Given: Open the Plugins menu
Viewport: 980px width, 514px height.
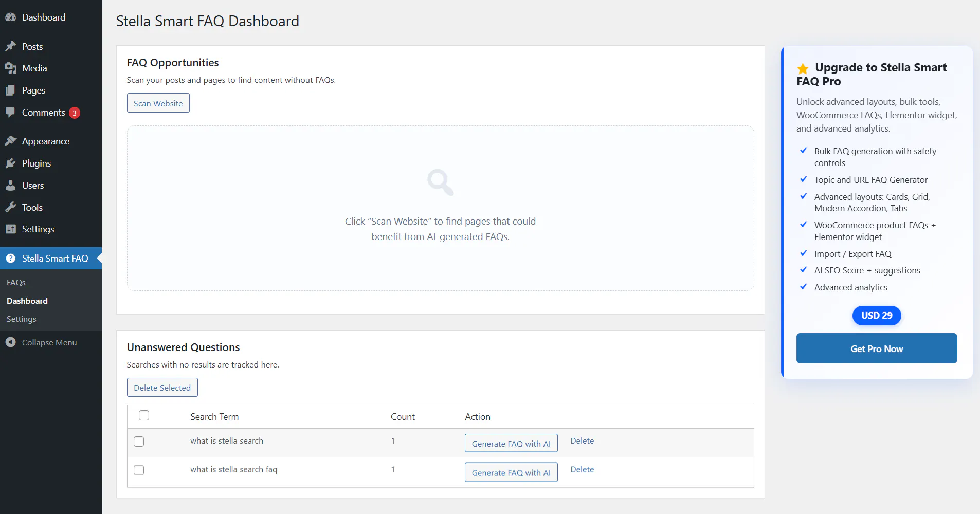Looking at the screenshot, I should click(x=51, y=163).
